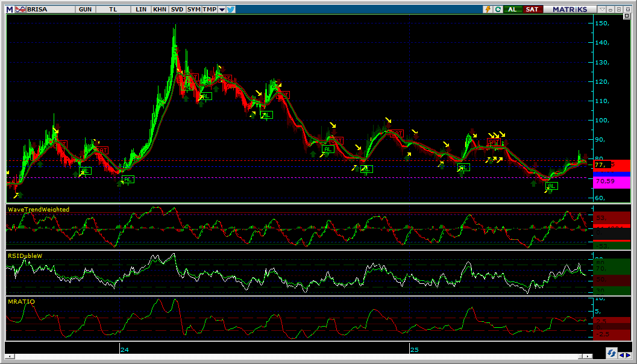Click the magenta 70,59 price label
This screenshot has height=364, width=637.
612,182
